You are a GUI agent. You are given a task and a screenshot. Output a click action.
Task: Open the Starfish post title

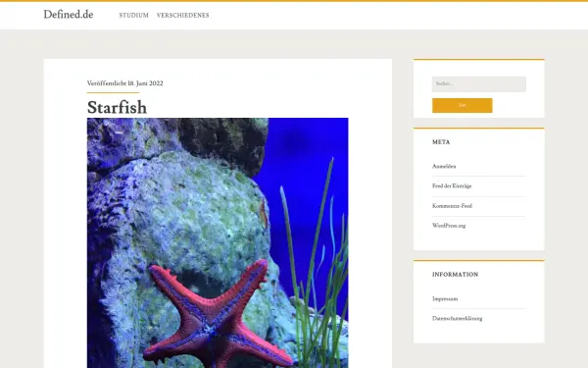(x=117, y=107)
